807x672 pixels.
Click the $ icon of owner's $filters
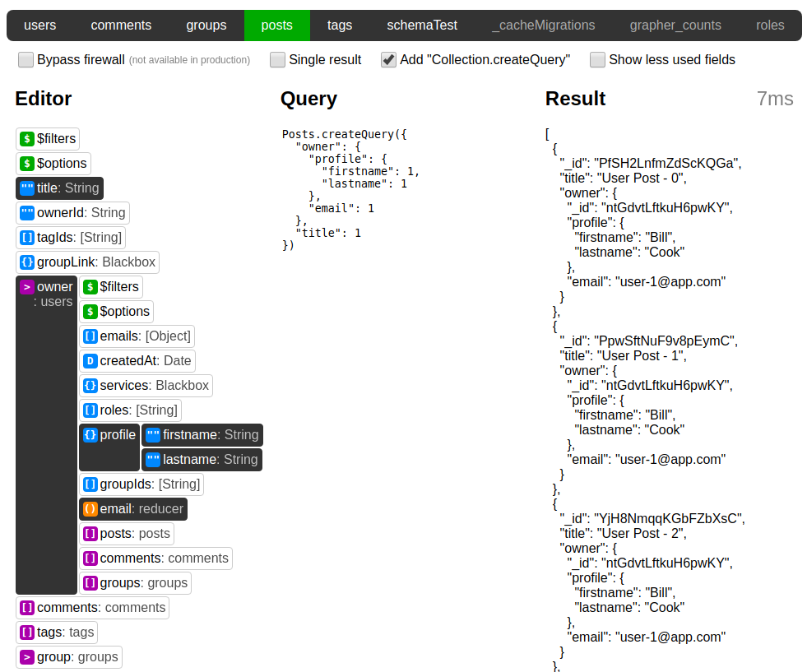click(90, 286)
